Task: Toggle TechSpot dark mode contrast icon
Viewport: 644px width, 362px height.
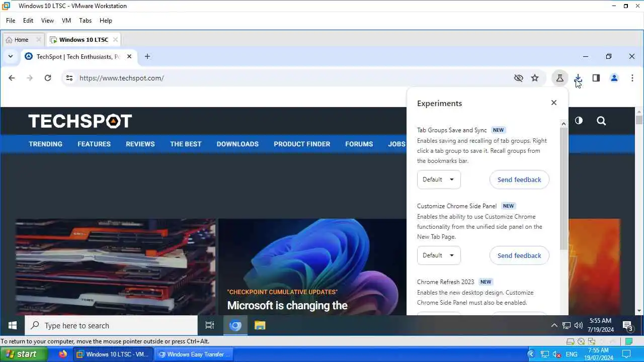Action: click(579, 121)
